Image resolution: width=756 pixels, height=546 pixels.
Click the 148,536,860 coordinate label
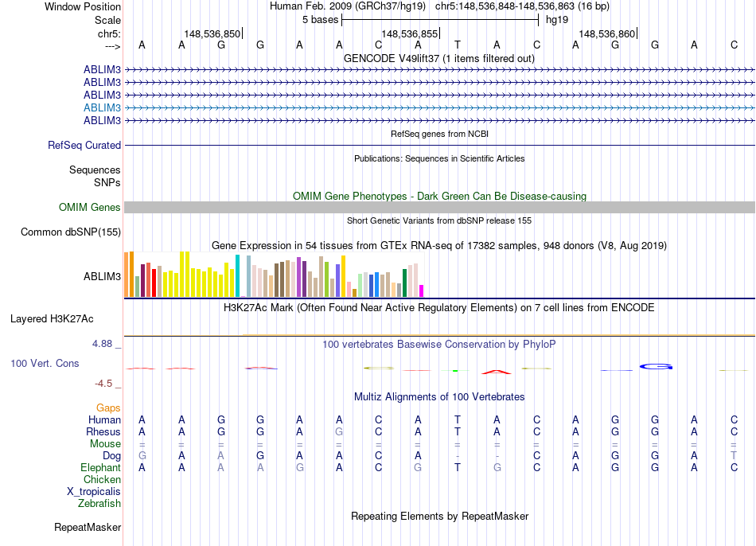coord(606,33)
